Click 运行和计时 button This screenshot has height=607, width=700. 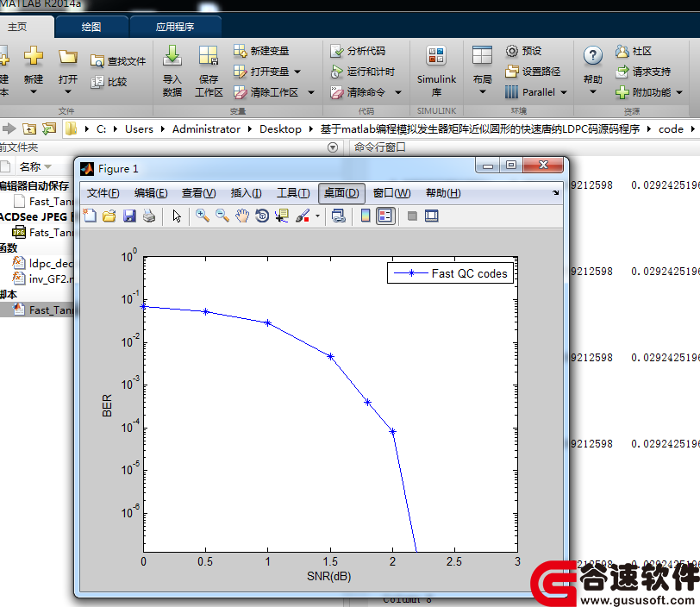point(362,72)
